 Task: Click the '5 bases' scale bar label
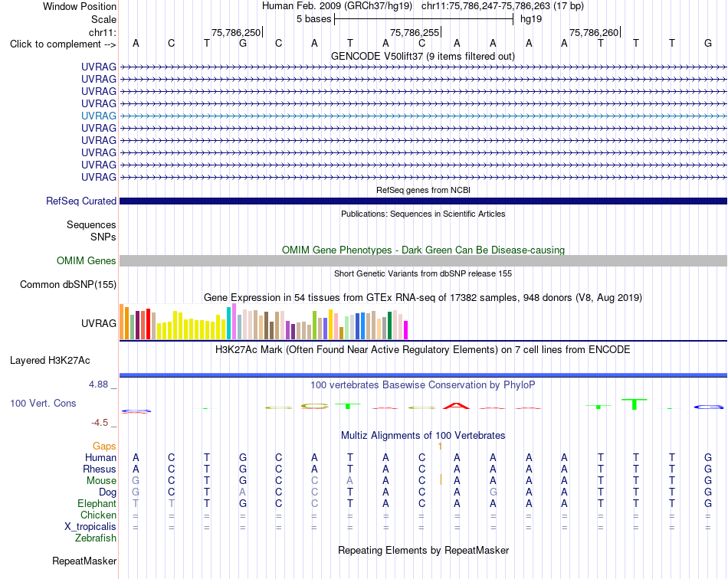tap(314, 19)
